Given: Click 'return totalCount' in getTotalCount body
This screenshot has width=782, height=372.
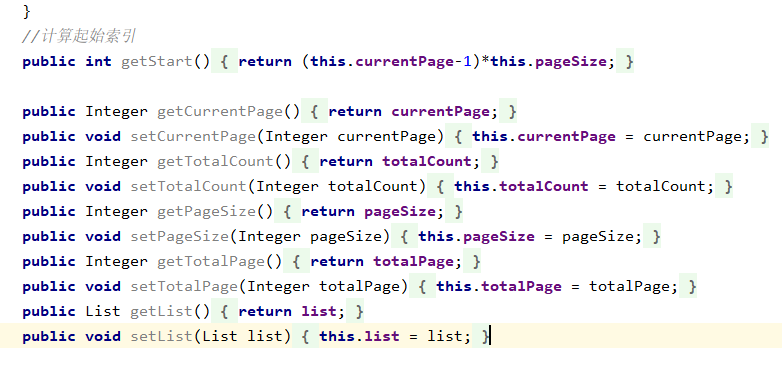Looking at the screenshot, I should pos(395,161).
